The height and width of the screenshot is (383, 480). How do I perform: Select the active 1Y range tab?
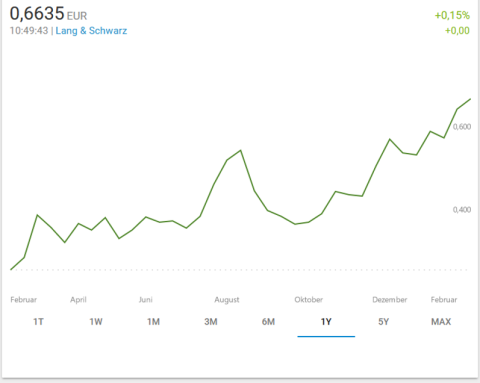pyautogui.click(x=326, y=322)
